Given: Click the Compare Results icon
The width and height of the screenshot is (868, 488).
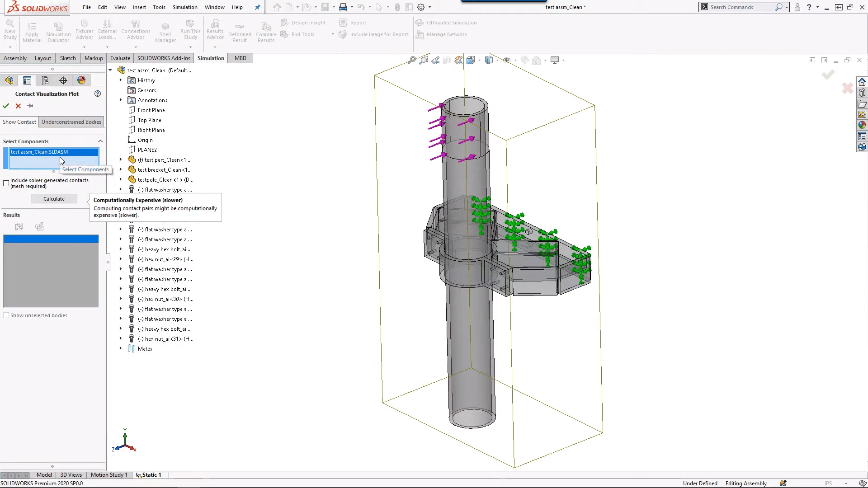Looking at the screenshot, I should 266,32.
